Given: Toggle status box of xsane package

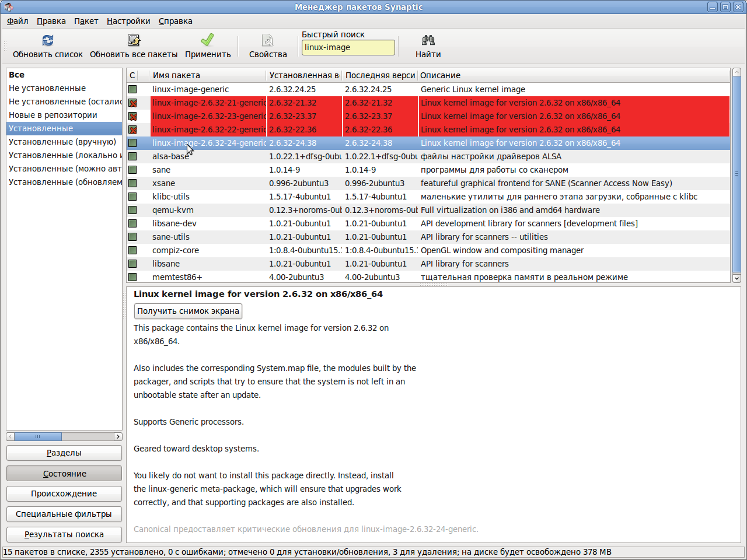Looking at the screenshot, I should [132, 183].
